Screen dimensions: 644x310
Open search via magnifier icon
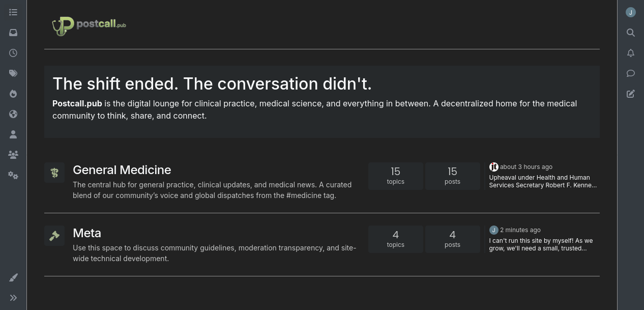point(631,33)
